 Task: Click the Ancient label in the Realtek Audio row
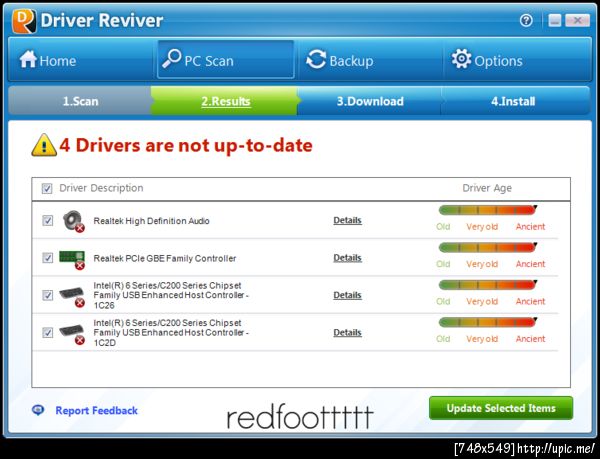[x=530, y=227]
